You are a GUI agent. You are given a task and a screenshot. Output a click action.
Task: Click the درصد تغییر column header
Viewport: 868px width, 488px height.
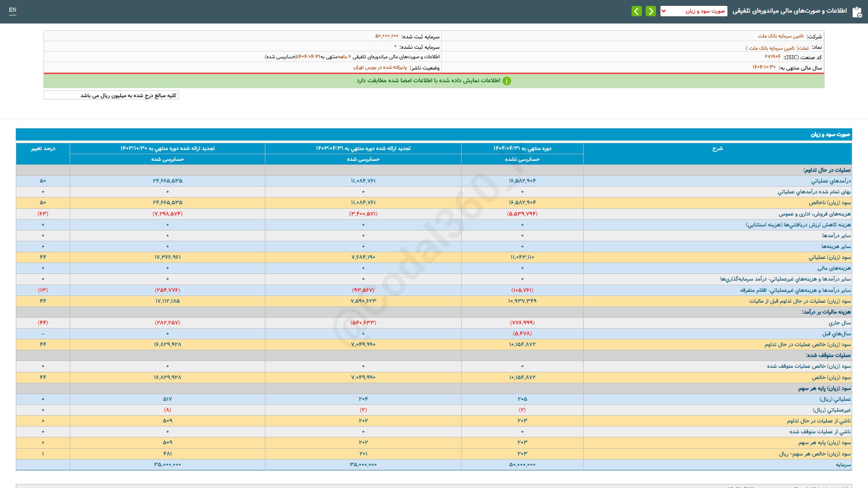pos(43,149)
